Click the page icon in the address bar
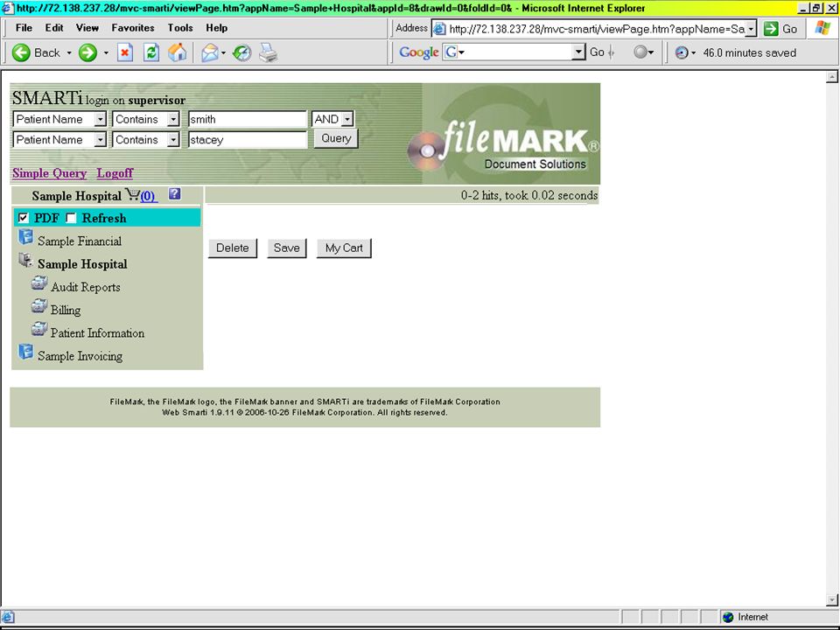840x630 pixels. (x=438, y=29)
